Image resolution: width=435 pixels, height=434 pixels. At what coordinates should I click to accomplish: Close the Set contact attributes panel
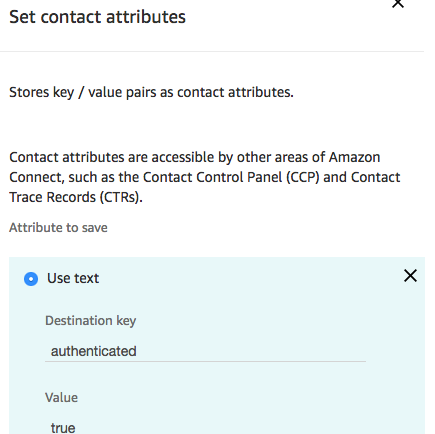point(398,3)
